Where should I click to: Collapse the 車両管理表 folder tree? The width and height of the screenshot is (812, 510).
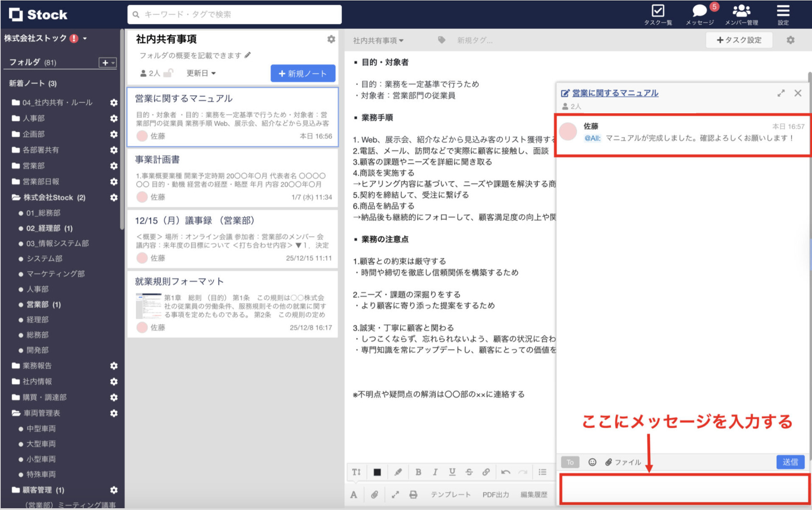(16, 413)
